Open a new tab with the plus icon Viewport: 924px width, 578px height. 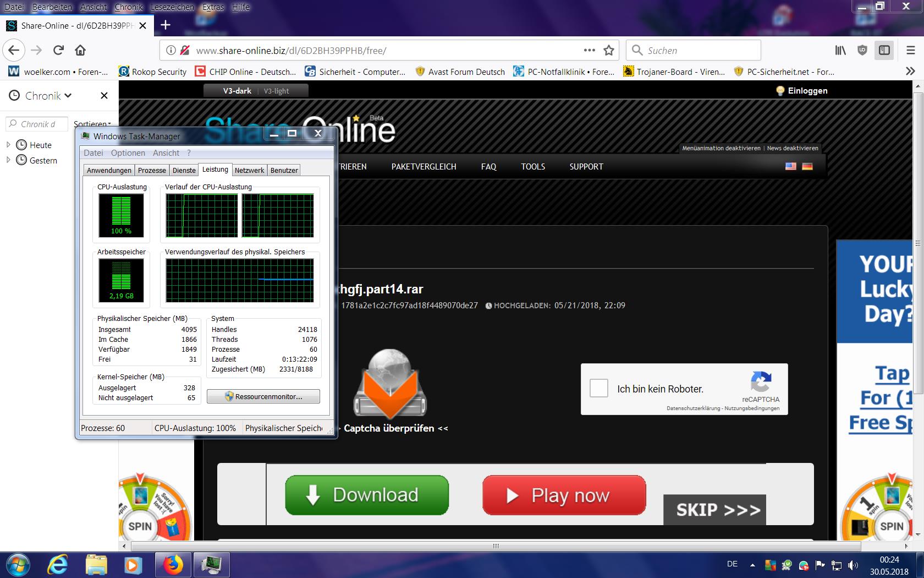coord(166,25)
